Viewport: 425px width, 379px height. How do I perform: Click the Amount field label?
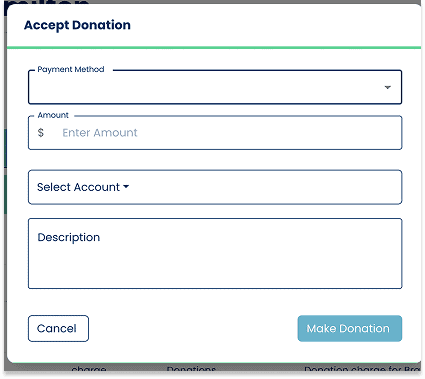click(x=53, y=115)
